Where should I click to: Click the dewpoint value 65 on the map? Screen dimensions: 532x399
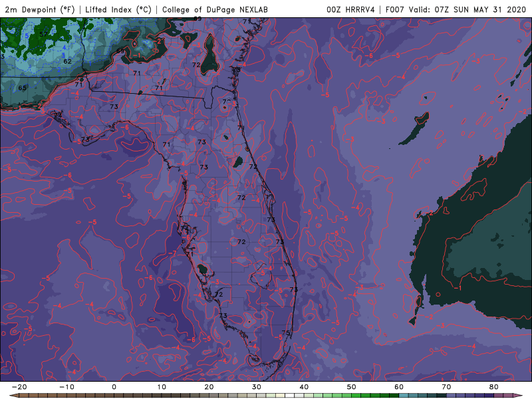[23, 88]
